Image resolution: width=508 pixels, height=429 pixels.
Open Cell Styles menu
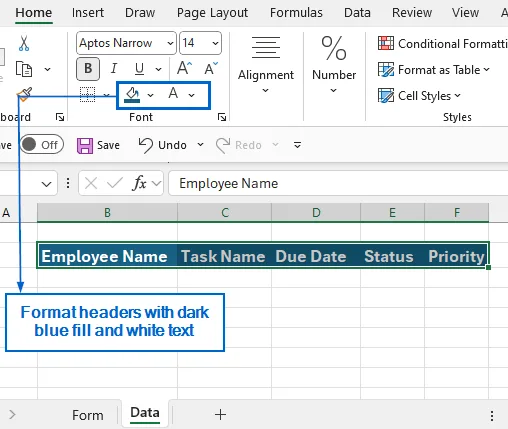[419, 96]
